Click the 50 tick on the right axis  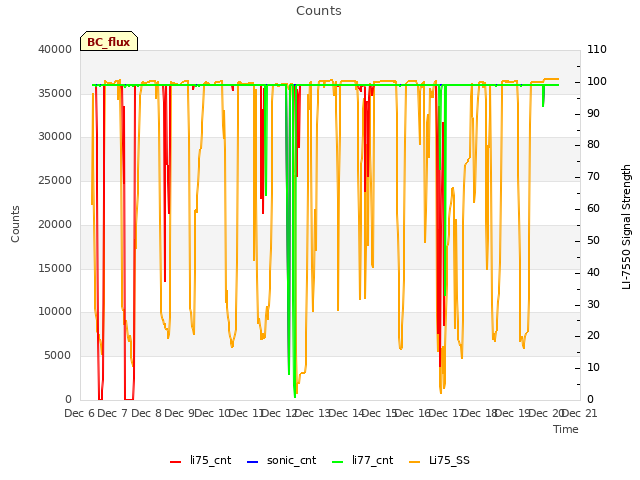tap(593, 240)
